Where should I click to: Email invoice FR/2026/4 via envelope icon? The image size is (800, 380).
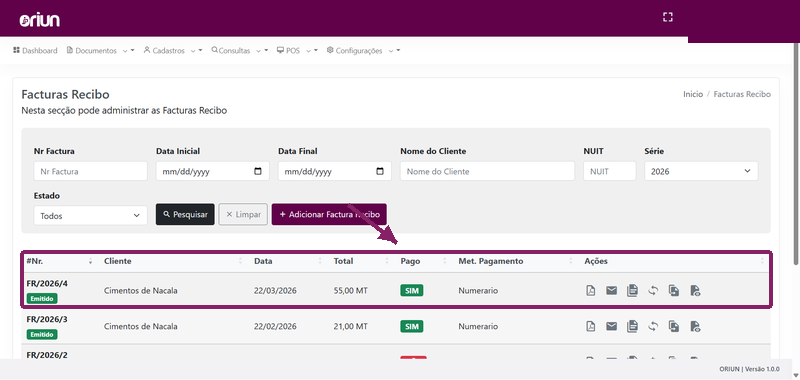[611, 291]
